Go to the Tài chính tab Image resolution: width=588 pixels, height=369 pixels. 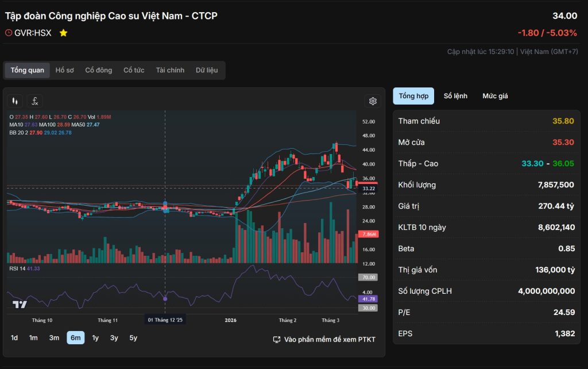170,70
